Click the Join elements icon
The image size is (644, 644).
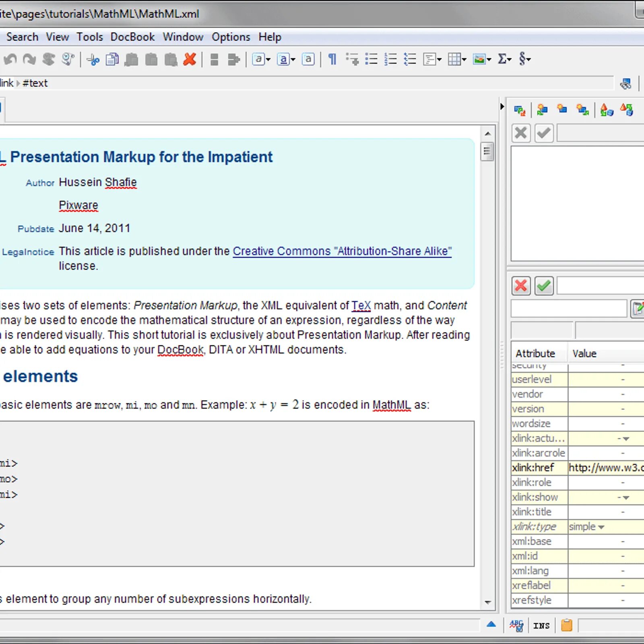233,60
